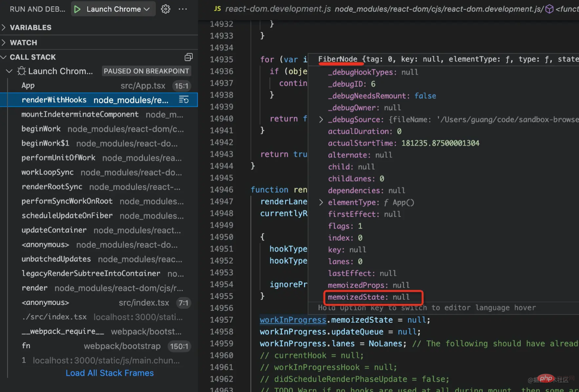The height and width of the screenshot is (392, 579).
Task: Expand the VARIABLES section
Action: click(30, 27)
